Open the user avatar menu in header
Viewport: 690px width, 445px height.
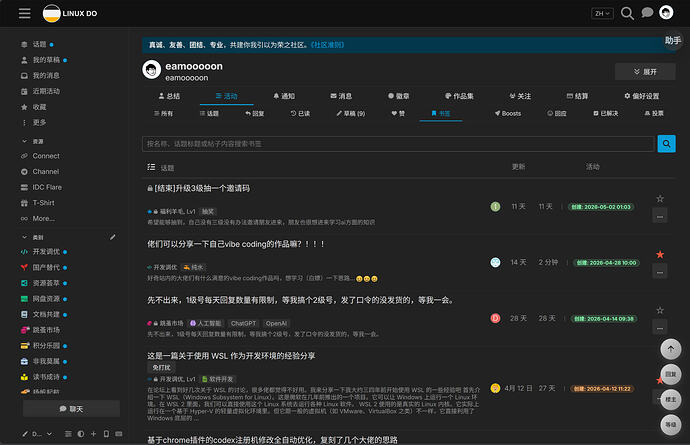pyautogui.click(x=666, y=12)
